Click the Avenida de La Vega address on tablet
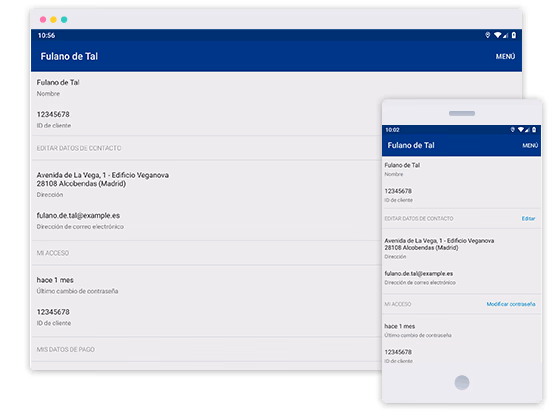 [x=103, y=179]
